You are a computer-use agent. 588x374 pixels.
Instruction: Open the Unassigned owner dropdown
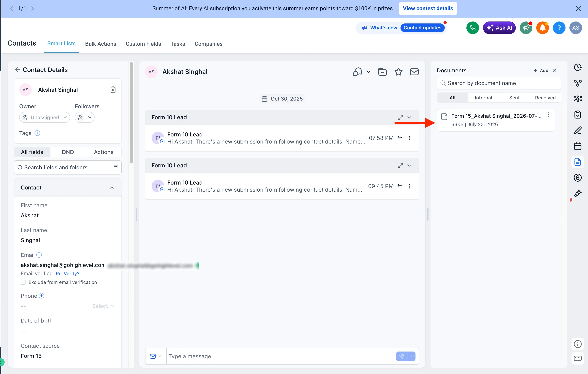44,117
